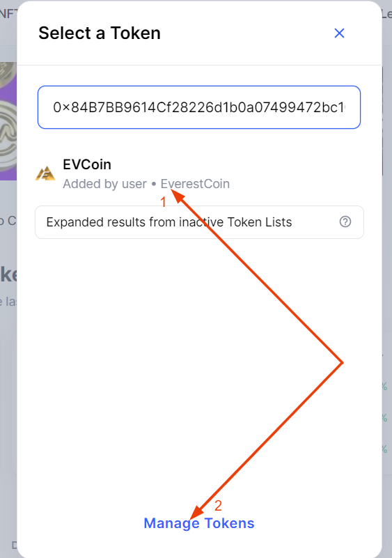Click the cut-off menu text at the top right
This screenshot has width=392, height=558.
[x=386, y=13]
